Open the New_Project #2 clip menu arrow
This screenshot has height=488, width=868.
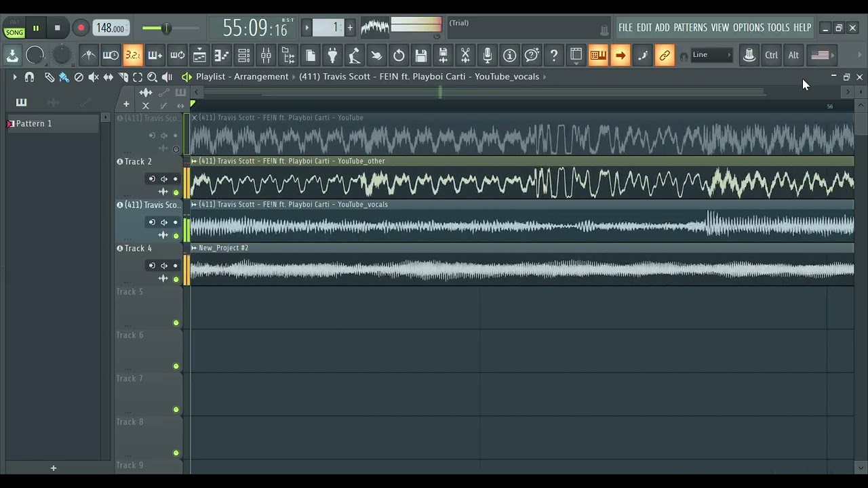coord(194,248)
